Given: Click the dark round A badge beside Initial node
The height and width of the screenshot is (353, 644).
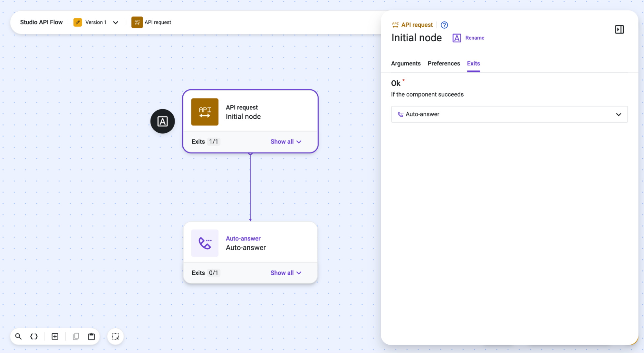Looking at the screenshot, I should pyautogui.click(x=163, y=121).
